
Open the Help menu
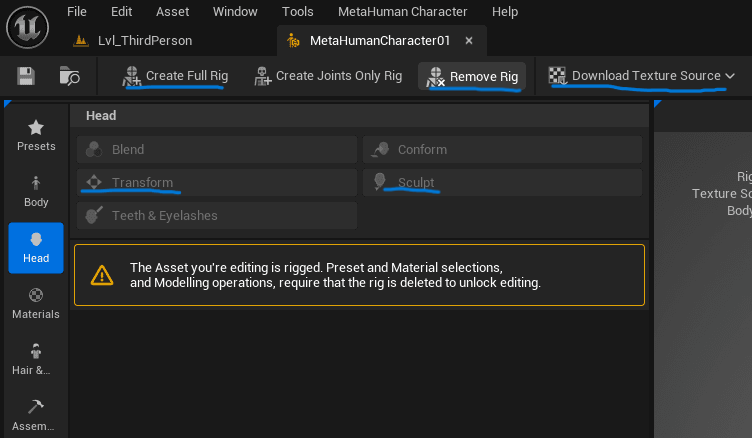[x=505, y=12]
